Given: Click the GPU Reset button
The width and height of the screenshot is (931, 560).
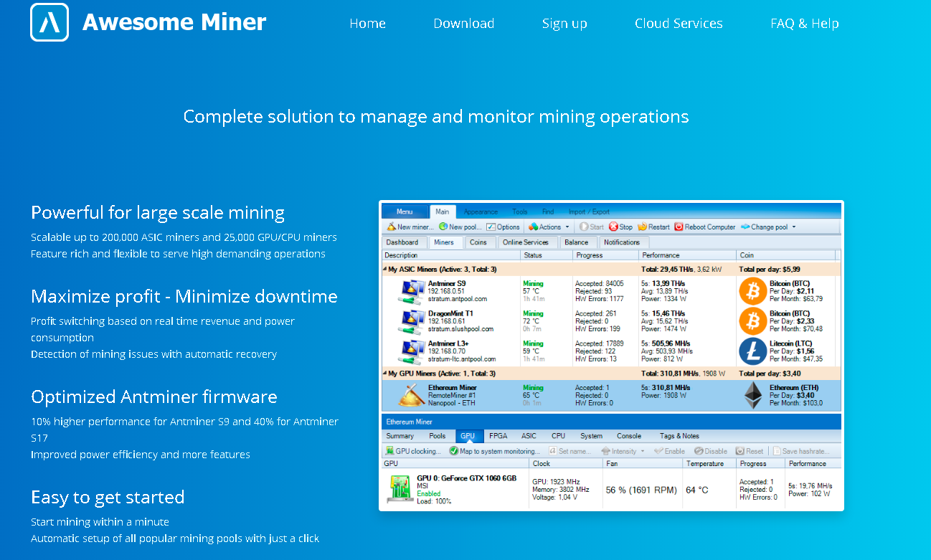Looking at the screenshot, I should [750, 451].
